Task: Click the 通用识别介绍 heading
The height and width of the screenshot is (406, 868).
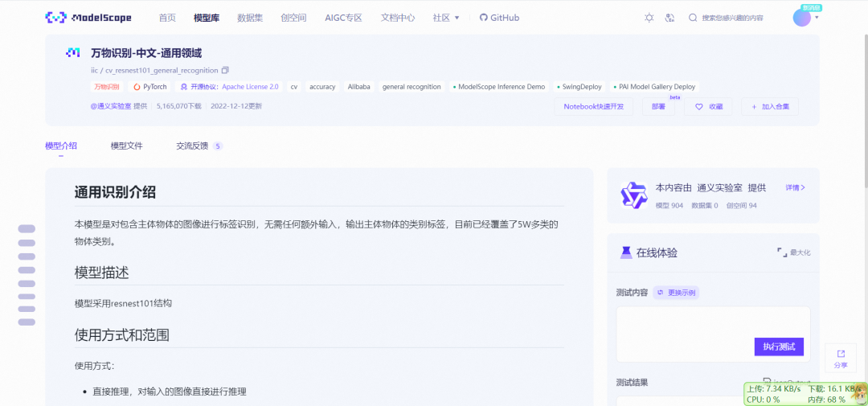Action: [115, 192]
